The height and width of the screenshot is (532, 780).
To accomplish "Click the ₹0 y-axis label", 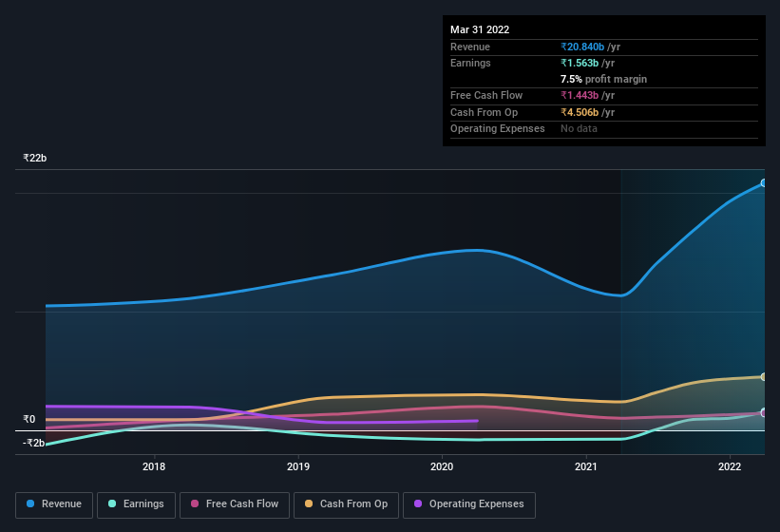I will pyautogui.click(x=29, y=419).
